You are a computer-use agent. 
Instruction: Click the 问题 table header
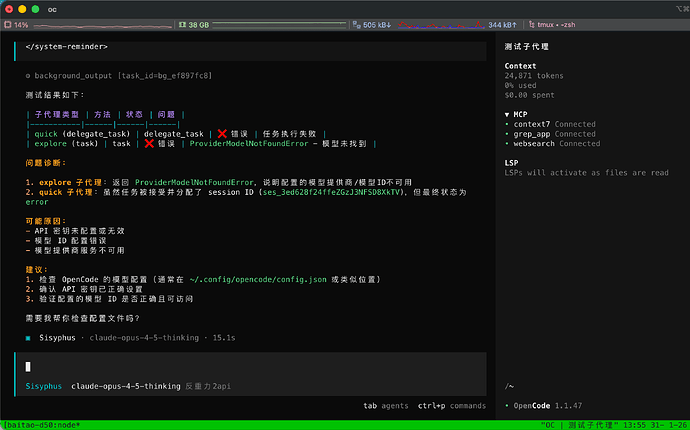[x=166, y=114]
